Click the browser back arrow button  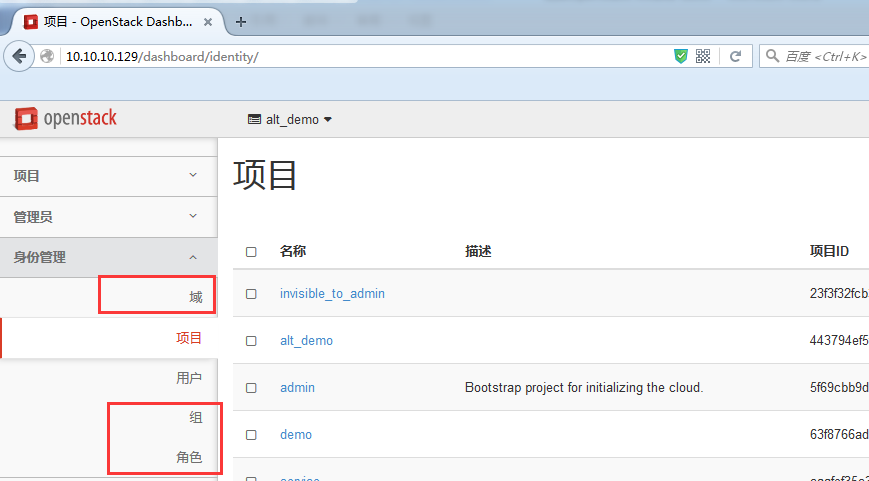(x=19, y=56)
